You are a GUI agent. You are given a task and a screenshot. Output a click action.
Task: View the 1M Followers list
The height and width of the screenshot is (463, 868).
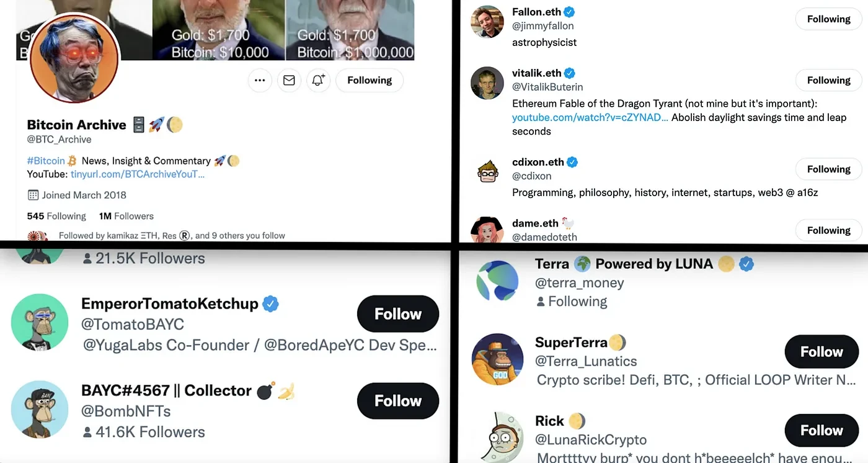pyautogui.click(x=126, y=216)
